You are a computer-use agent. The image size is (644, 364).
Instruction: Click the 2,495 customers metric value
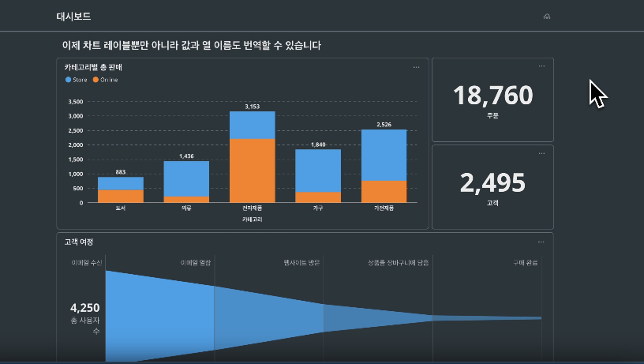[x=492, y=182]
